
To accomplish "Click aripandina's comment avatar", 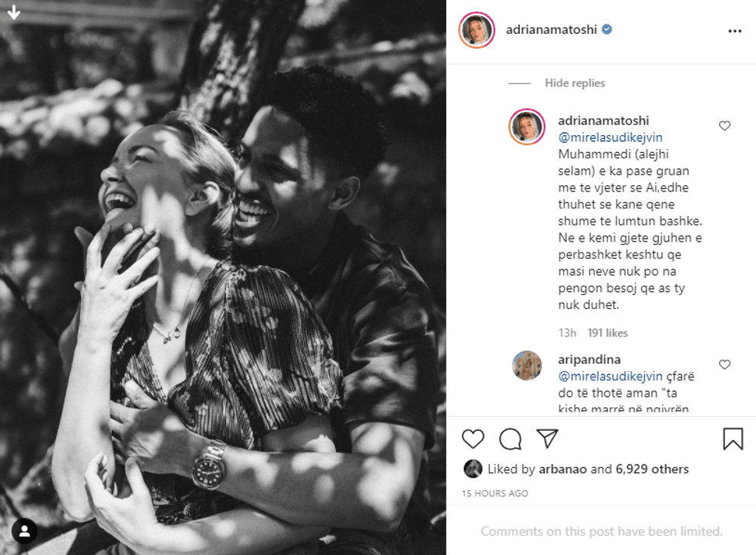I will click(527, 365).
